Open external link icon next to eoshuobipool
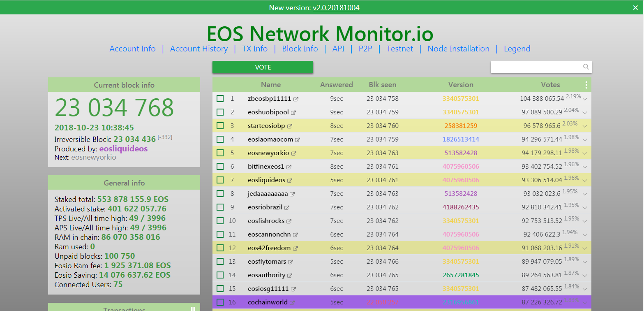 tap(293, 113)
